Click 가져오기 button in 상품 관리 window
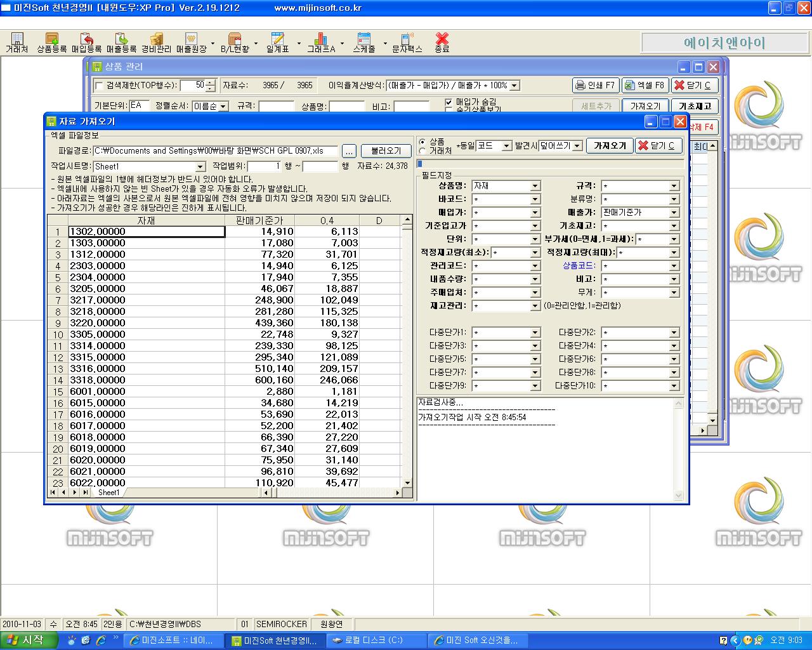812x650 pixels. (645, 106)
